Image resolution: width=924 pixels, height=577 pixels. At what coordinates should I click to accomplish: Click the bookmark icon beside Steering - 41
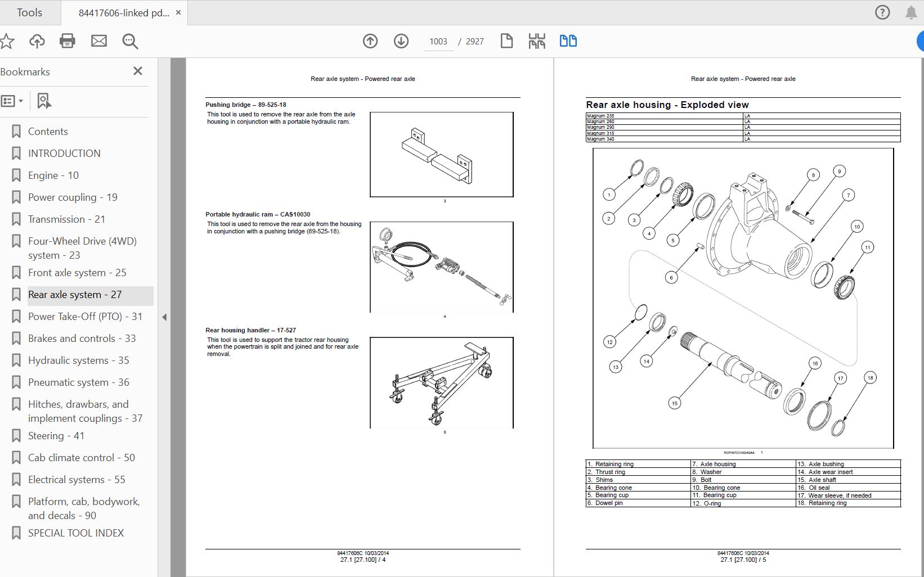(x=16, y=436)
